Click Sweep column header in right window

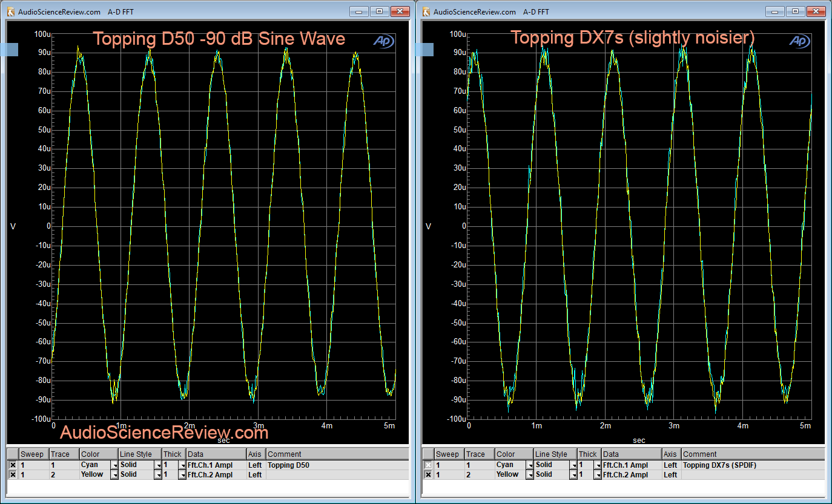coord(449,454)
